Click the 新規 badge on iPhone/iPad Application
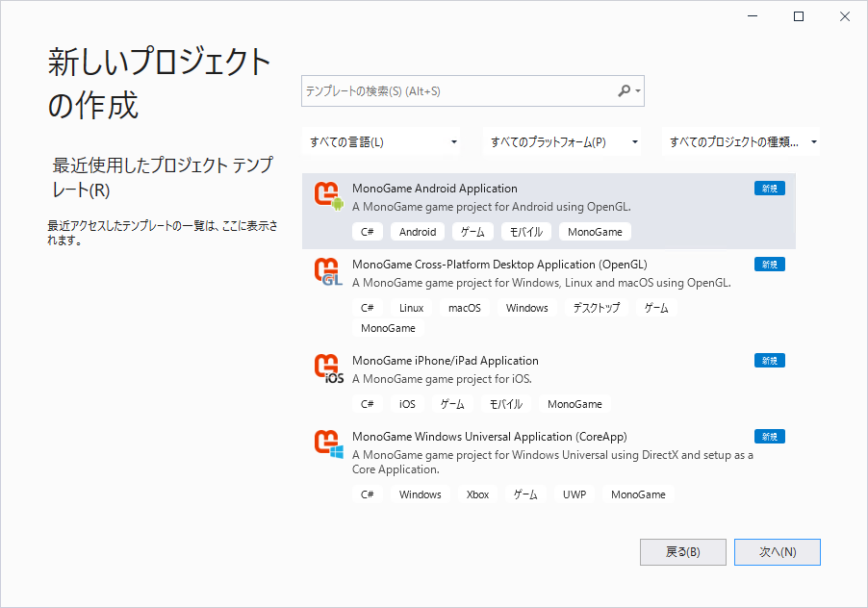The width and height of the screenshot is (868, 608). pos(770,361)
